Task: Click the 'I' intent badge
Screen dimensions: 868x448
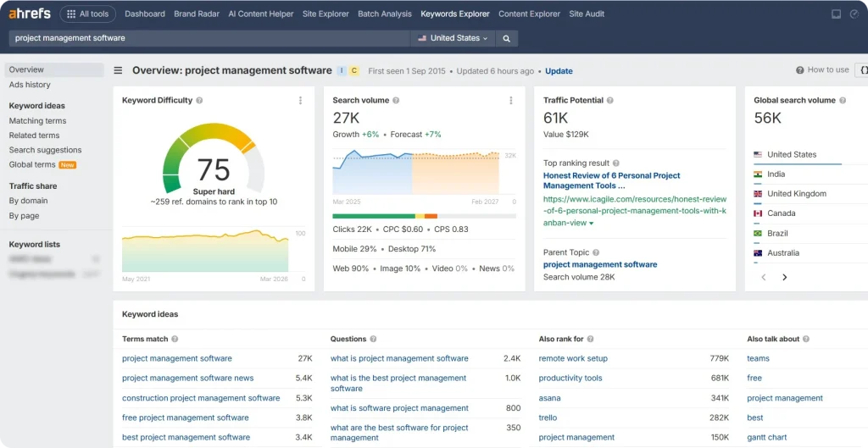Action: tap(342, 70)
